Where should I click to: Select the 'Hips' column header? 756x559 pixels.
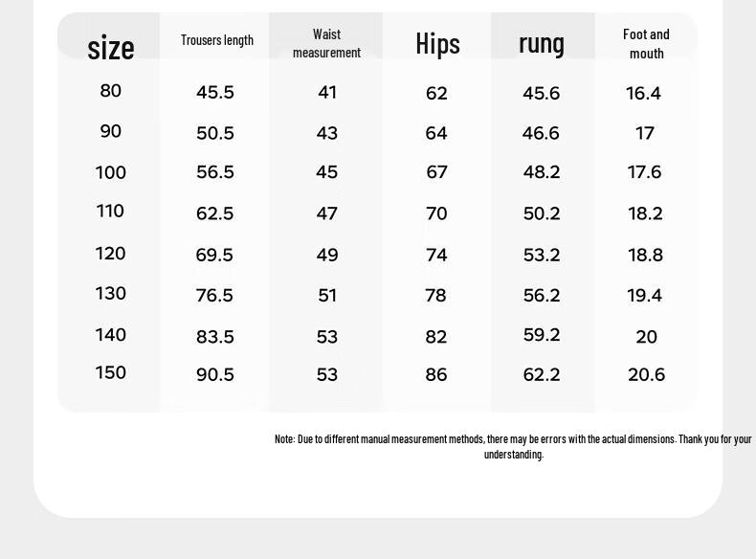pos(437,43)
